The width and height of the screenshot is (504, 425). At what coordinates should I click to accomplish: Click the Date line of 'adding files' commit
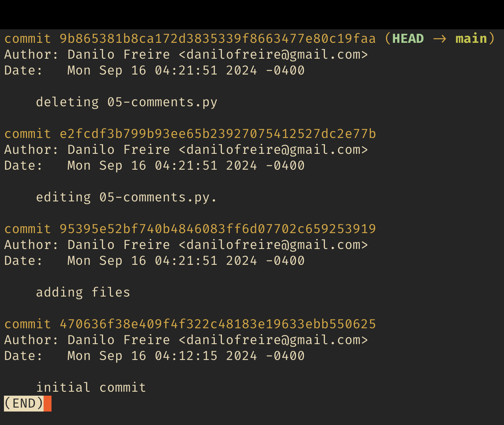(x=154, y=261)
